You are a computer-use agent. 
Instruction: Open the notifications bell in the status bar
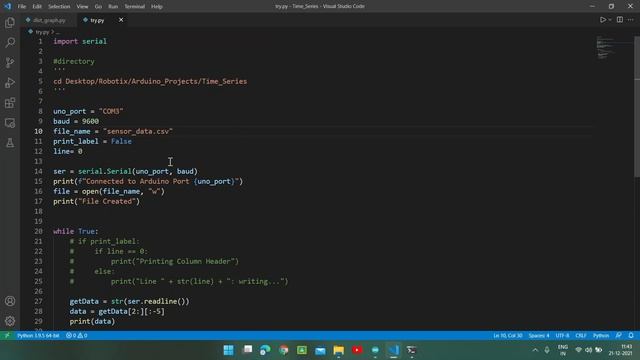coord(631,336)
